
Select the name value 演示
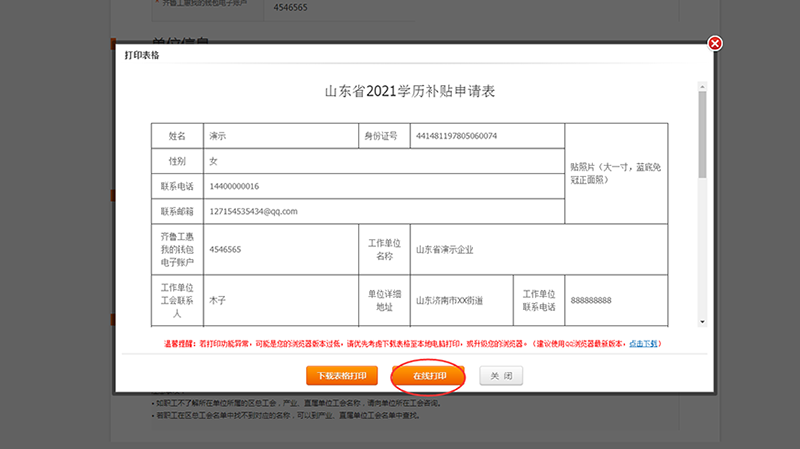pyautogui.click(x=217, y=136)
